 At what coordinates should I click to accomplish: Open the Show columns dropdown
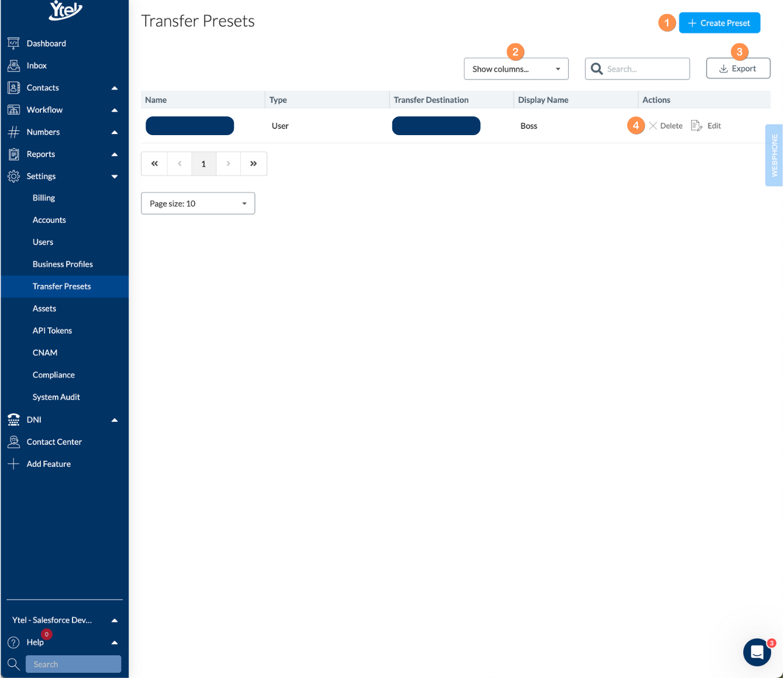coord(516,68)
